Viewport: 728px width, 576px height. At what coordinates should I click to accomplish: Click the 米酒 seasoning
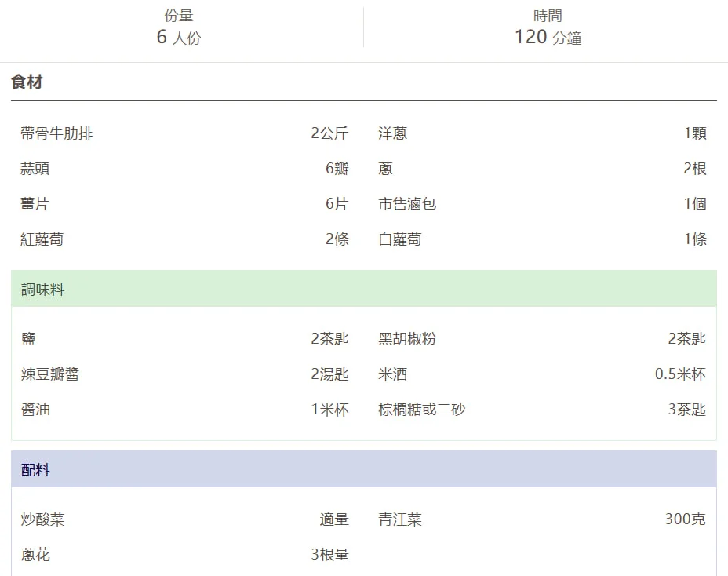click(392, 374)
